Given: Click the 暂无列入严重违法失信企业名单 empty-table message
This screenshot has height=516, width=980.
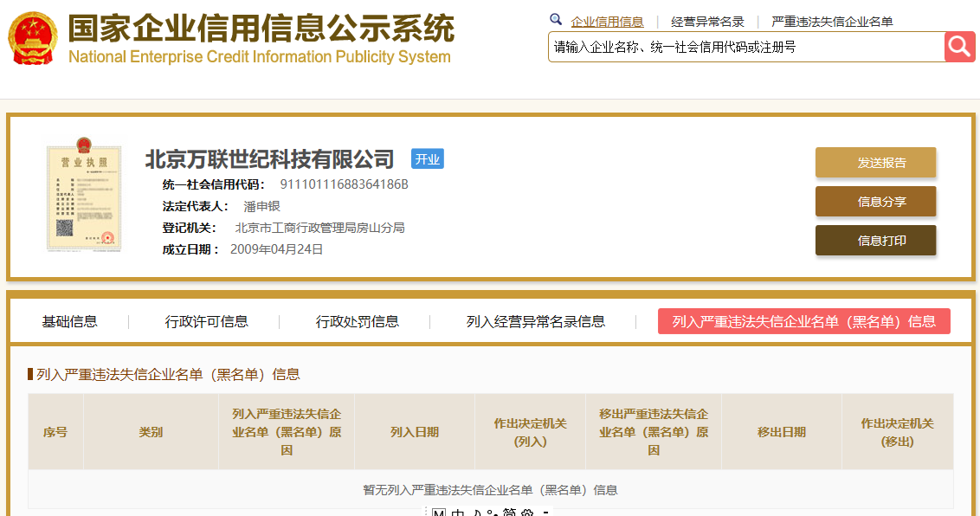Looking at the screenshot, I should click(490, 490).
